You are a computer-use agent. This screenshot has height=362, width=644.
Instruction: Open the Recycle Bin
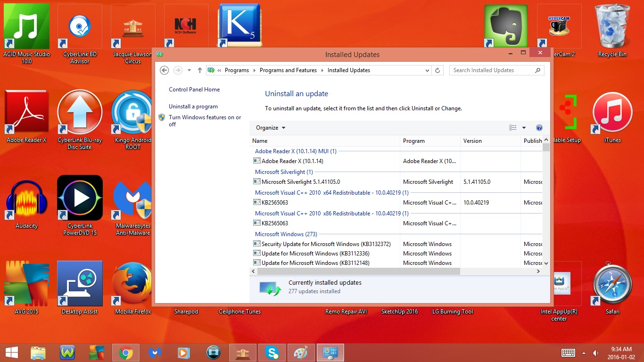pyautogui.click(x=612, y=31)
